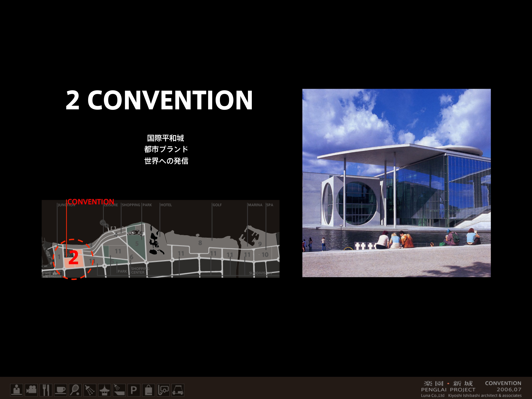
Task: Select the SPA map label
Action: [270, 205]
